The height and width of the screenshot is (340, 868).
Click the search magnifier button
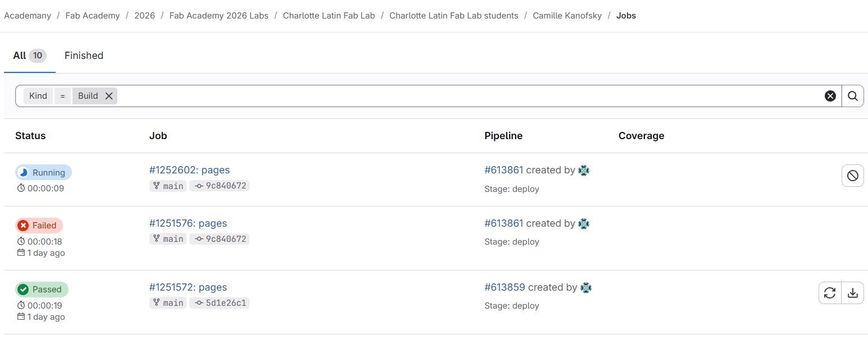click(852, 96)
